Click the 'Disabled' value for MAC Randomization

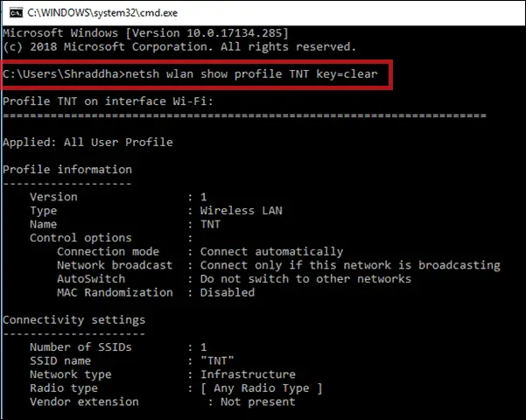(x=228, y=292)
